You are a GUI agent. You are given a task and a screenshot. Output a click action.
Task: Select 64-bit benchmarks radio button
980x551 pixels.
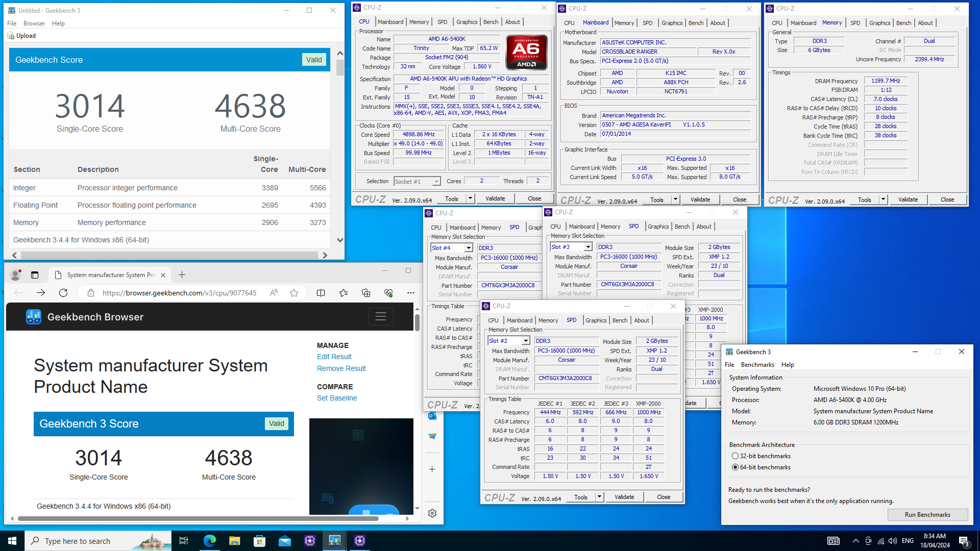(x=735, y=467)
